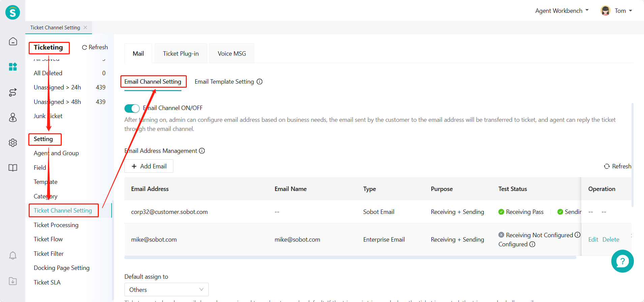This screenshot has width=644, height=302.
Task: Click Tom's user avatar
Action: point(606,11)
